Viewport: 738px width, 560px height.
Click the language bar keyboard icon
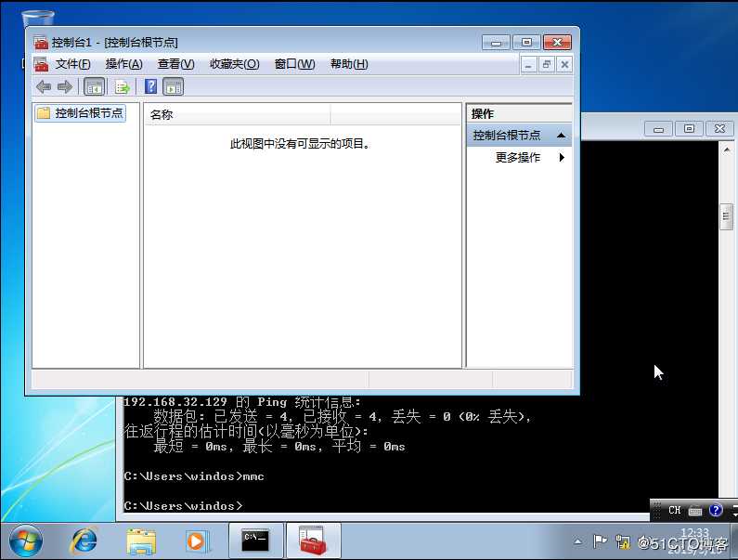[x=695, y=511]
